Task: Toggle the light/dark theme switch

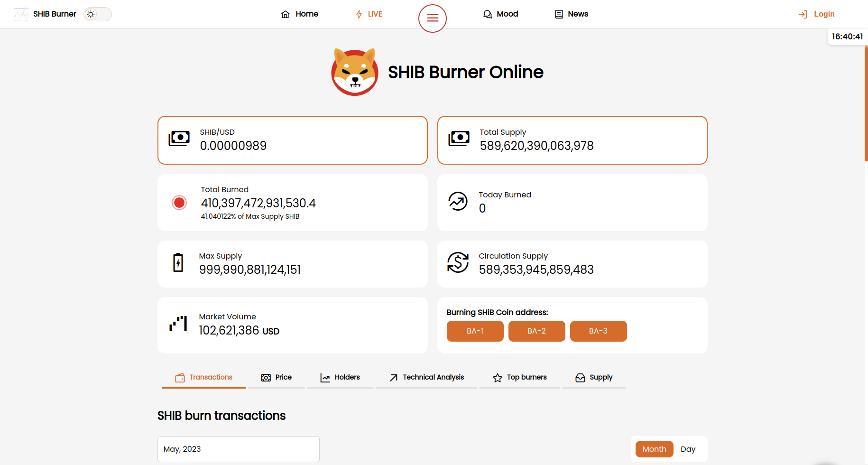Action: [x=98, y=14]
